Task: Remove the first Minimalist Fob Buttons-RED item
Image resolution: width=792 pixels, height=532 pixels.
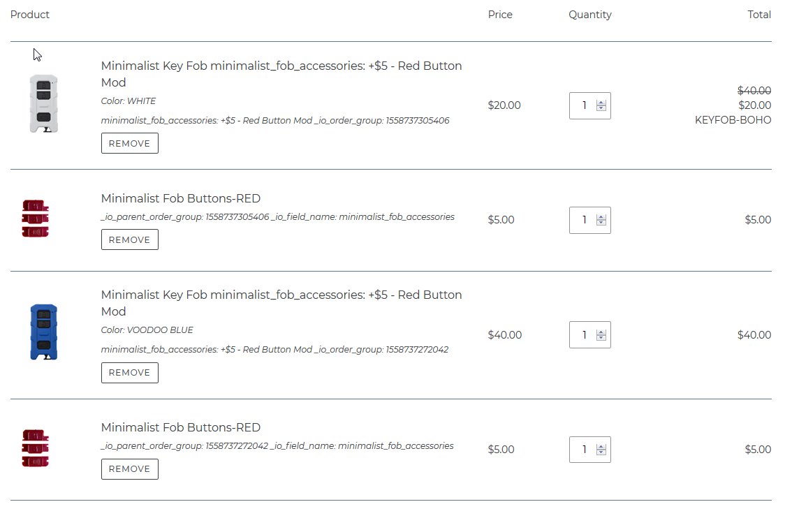Action: point(130,239)
